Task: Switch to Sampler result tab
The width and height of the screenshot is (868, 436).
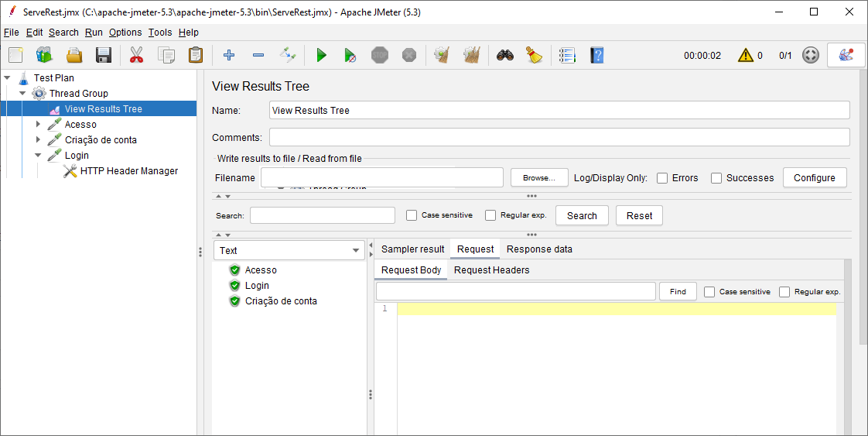Action: pos(413,249)
